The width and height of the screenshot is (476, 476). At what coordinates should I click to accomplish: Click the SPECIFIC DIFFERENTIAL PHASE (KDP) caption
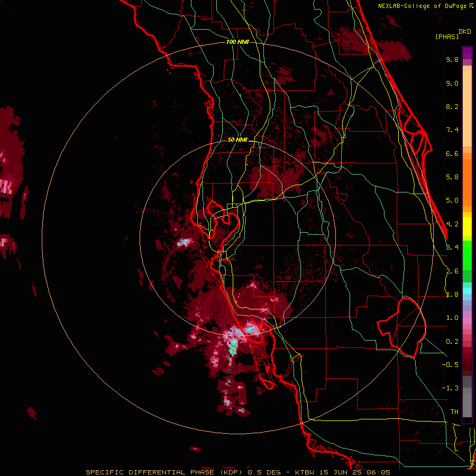164,472
